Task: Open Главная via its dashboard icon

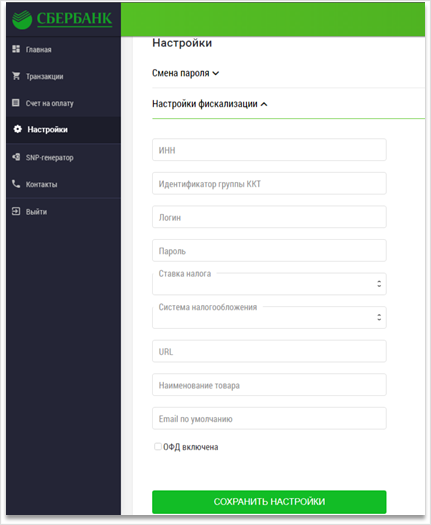Action: [x=16, y=49]
